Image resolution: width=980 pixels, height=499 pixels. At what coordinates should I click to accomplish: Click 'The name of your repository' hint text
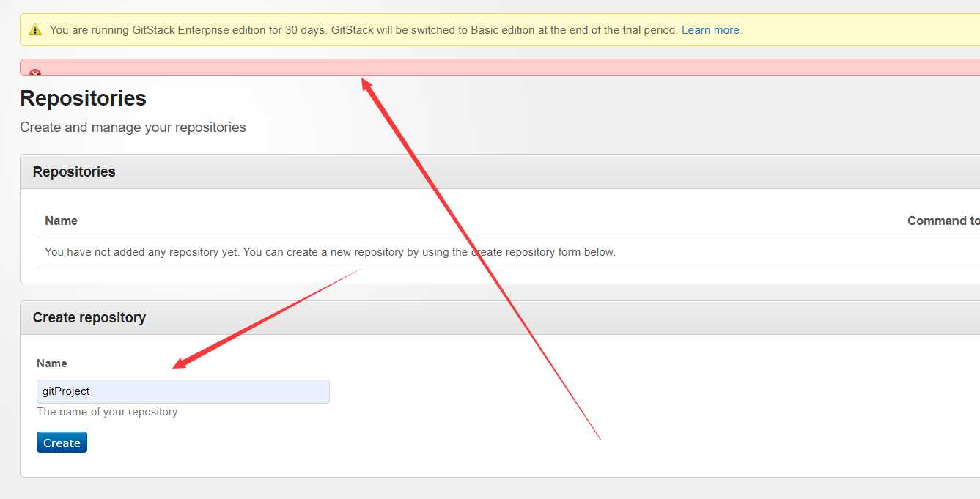pyautogui.click(x=107, y=412)
